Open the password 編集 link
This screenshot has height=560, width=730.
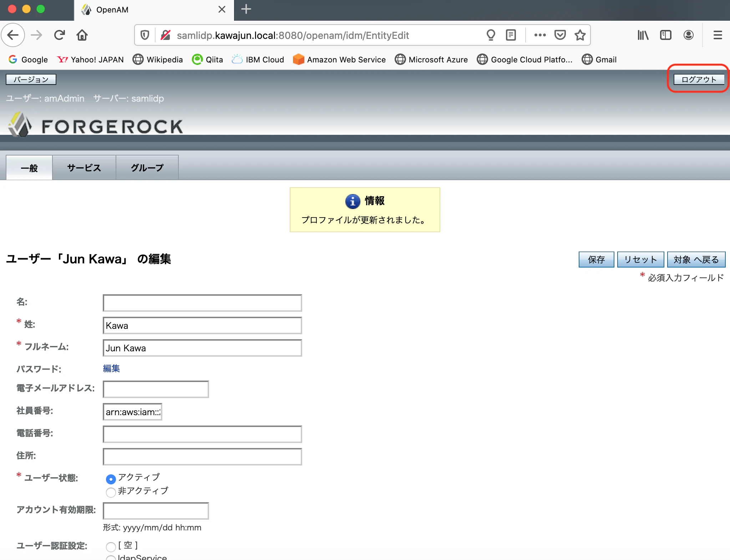coord(111,368)
